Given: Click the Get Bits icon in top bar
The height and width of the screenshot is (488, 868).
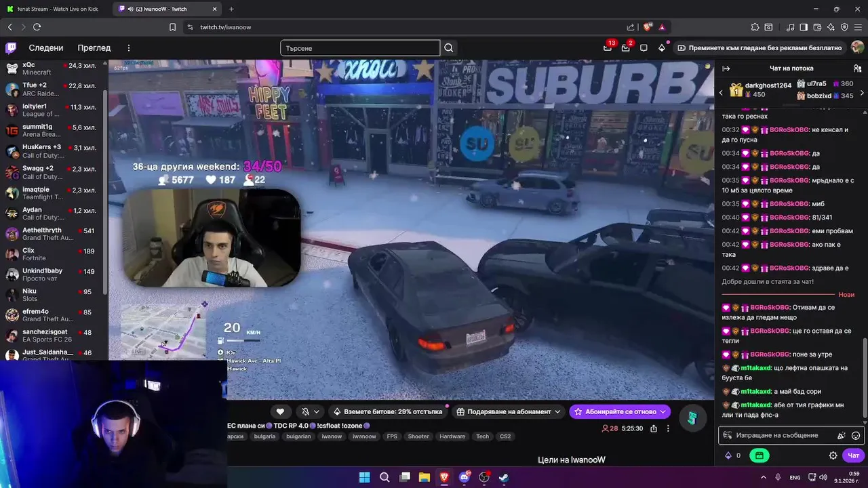Looking at the screenshot, I should point(662,47).
